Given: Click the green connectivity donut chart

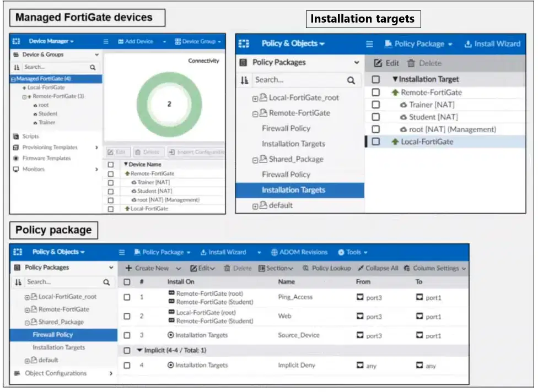Looking at the screenshot, I should (x=169, y=105).
